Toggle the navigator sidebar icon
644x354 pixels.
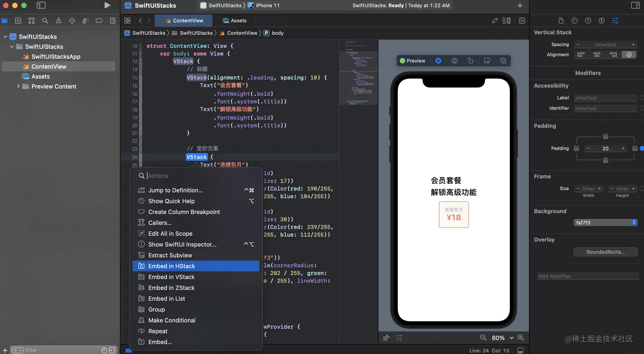[41, 6]
